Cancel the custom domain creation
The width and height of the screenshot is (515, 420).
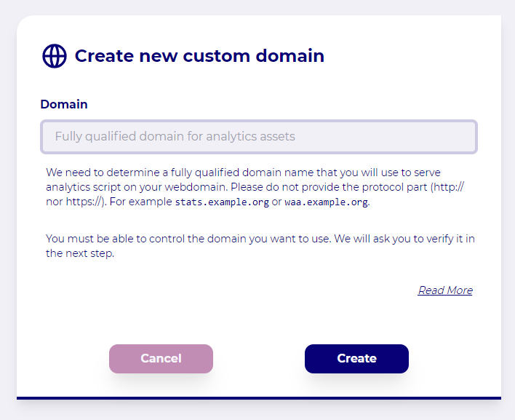(x=161, y=359)
